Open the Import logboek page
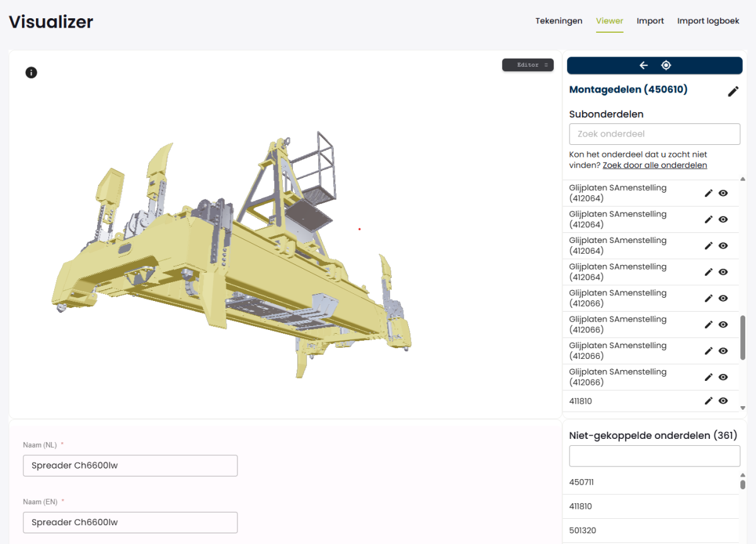Viewport: 756px width, 544px height. [708, 21]
